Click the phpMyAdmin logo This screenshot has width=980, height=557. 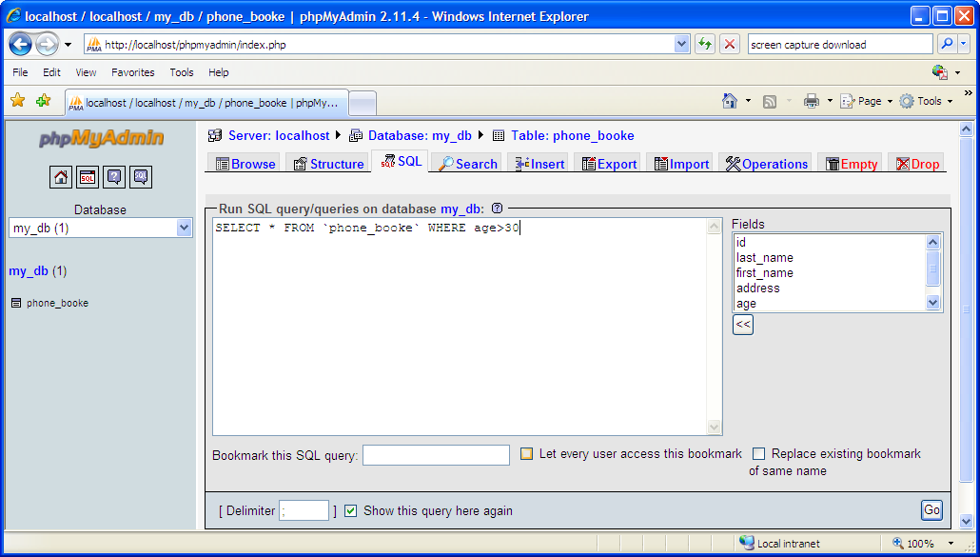point(101,137)
